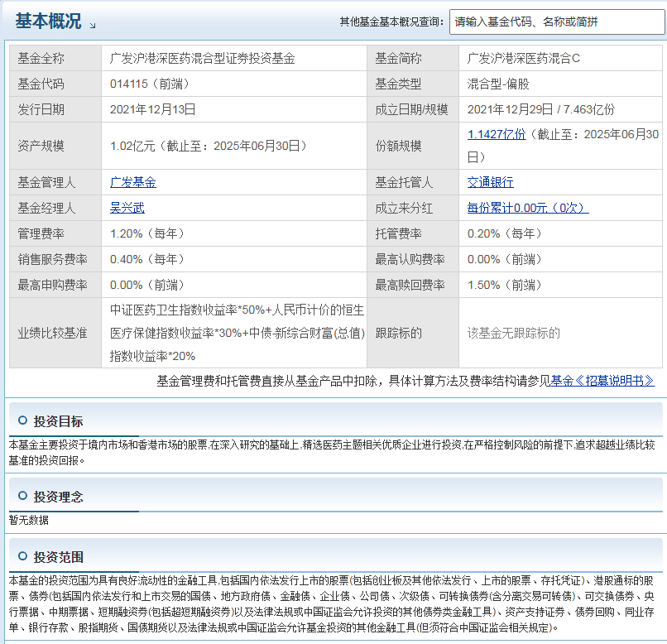Select asset scale value 1.02亿元
This screenshot has width=667, height=644.
pos(132,146)
